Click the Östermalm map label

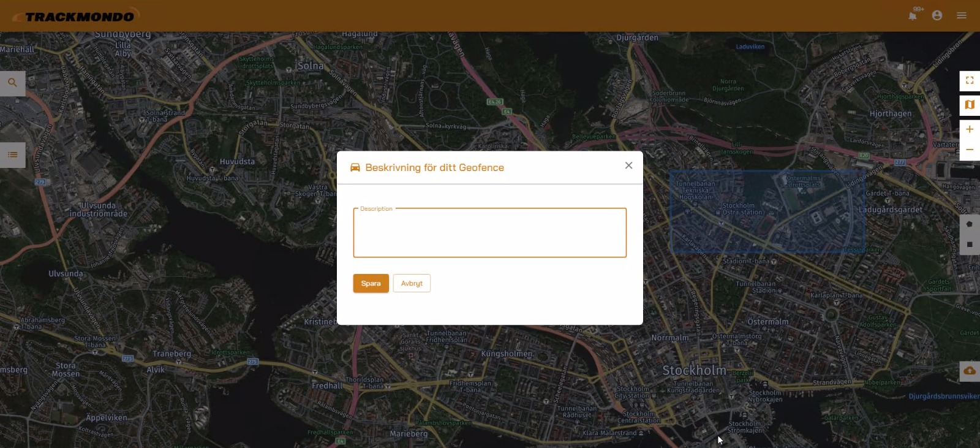[x=768, y=322]
